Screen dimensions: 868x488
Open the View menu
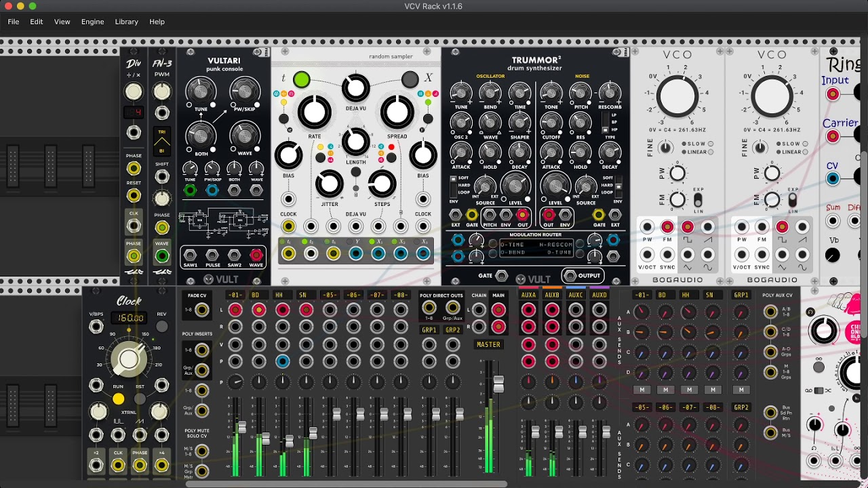tap(62, 22)
